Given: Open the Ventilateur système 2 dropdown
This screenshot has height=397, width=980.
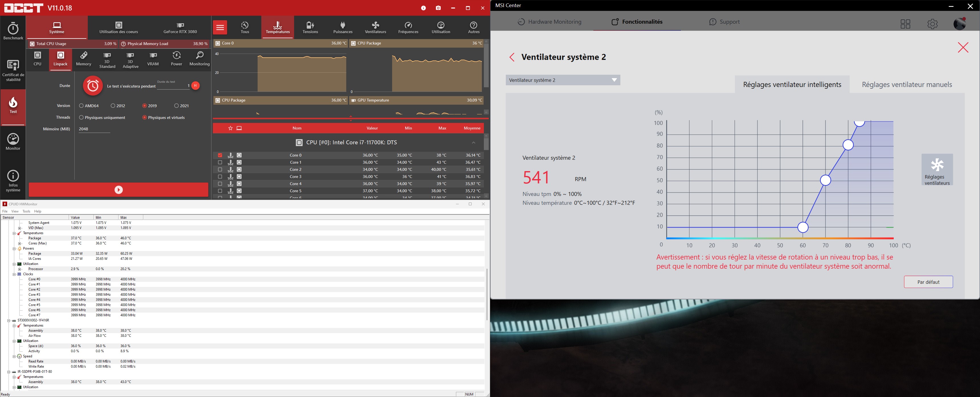Looking at the screenshot, I should tap(563, 80).
